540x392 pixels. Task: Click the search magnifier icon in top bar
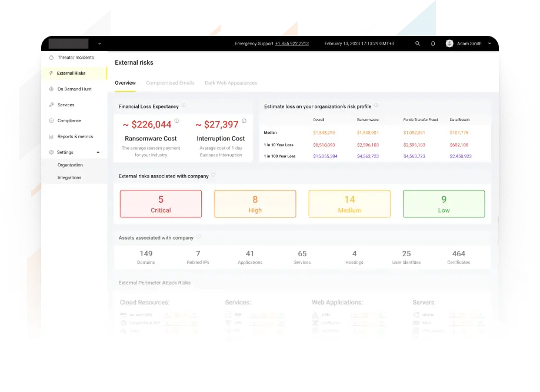coord(418,43)
